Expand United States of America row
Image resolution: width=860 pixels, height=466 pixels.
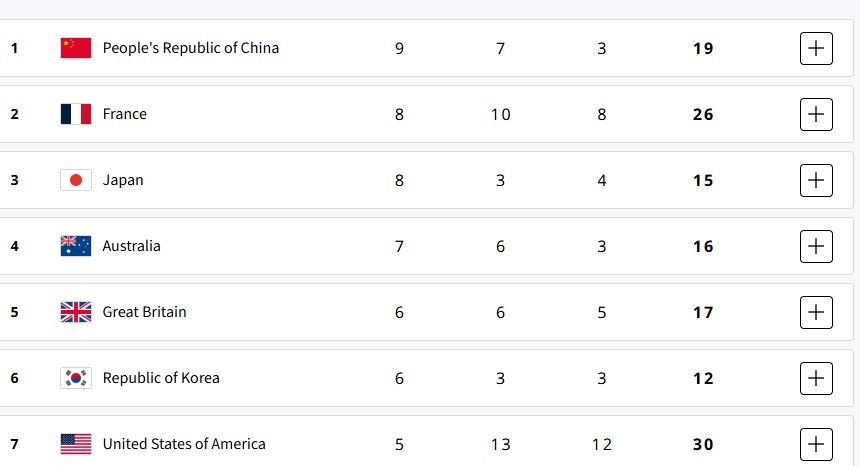coord(816,444)
